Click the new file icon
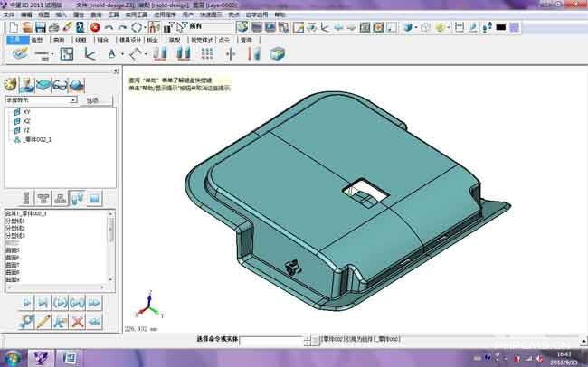 click(x=11, y=28)
